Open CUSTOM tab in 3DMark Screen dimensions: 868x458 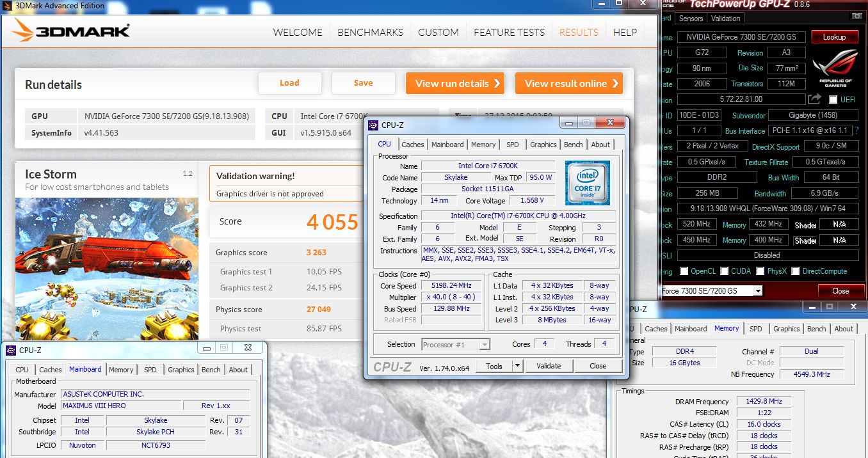tap(438, 32)
